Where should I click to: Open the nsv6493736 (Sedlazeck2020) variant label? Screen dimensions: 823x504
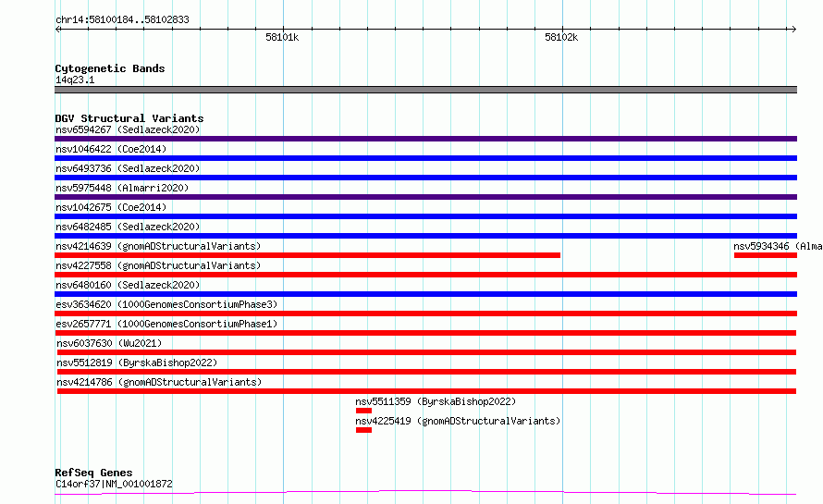click(x=128, y=168)
